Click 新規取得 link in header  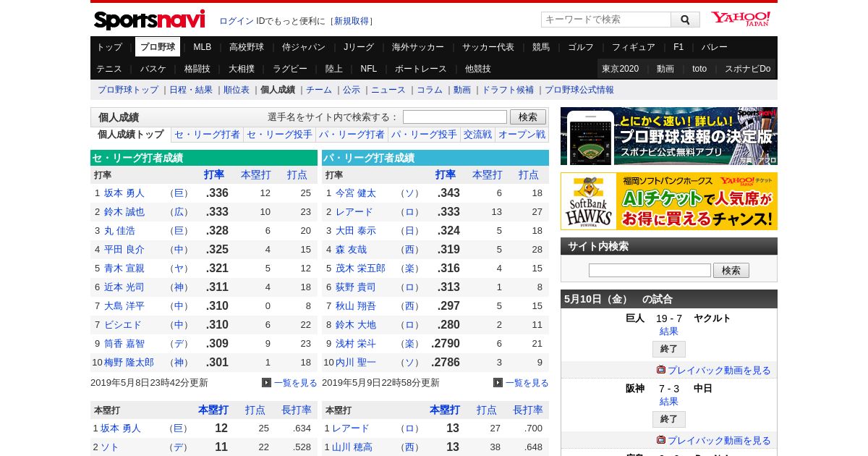click(352, 21)
